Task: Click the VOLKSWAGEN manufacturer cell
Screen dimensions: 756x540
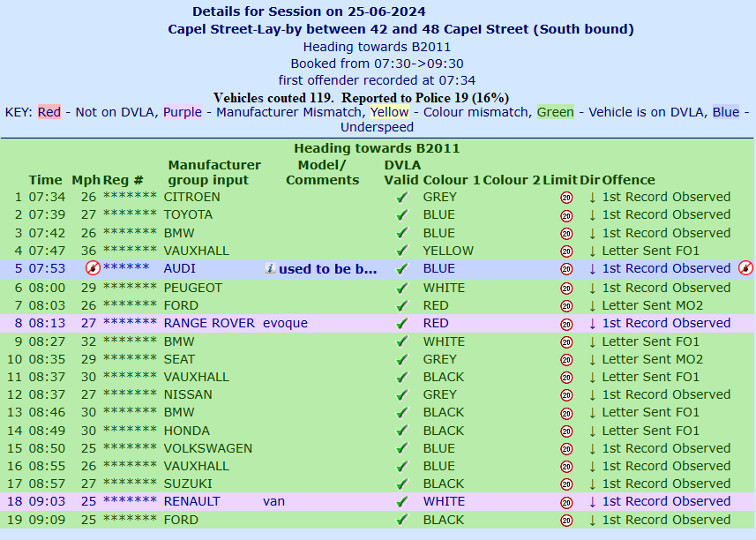Action: [208, 448]
